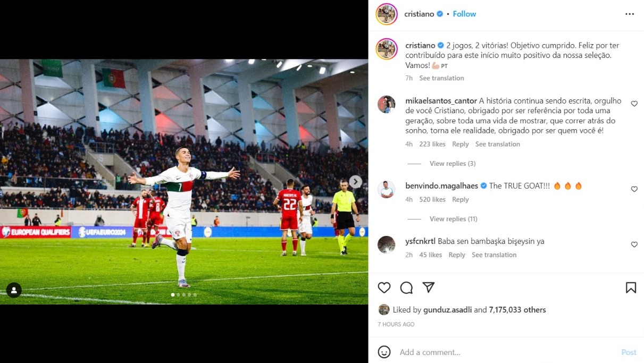The height and width of the screenshot is (363, 644).
Task: Follow cristiano
Action: (x=464, y=14)
